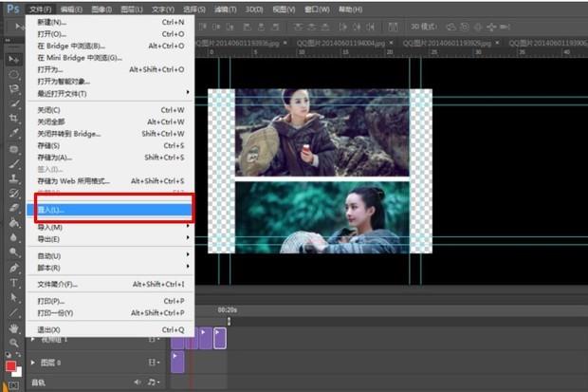The width and height of the screenshot is (588, 392).
Task: Select the Blur tool
Action: pos(13,237)
